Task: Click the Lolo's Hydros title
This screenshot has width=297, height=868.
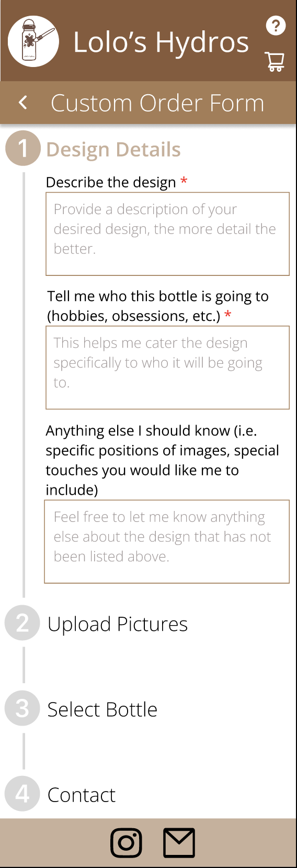Action: [x=161, y=42]
